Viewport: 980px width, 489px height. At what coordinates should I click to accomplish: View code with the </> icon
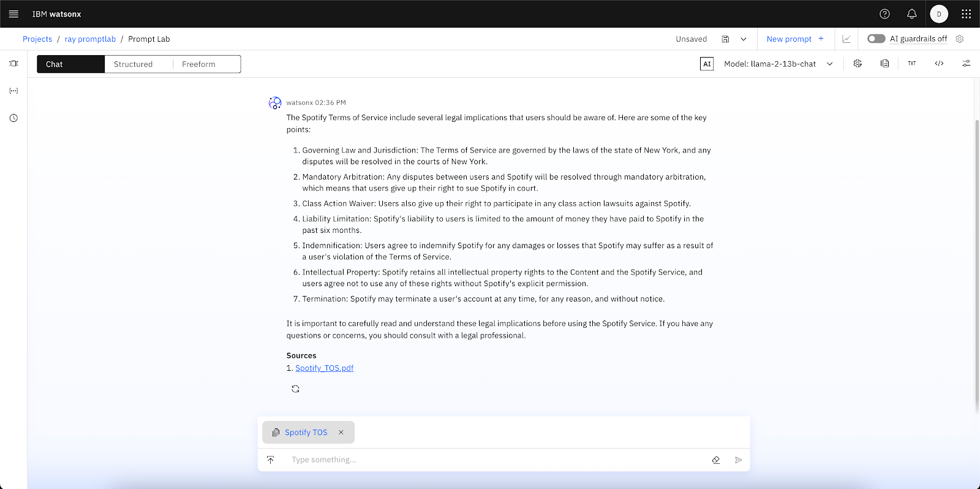coord(939,64)
